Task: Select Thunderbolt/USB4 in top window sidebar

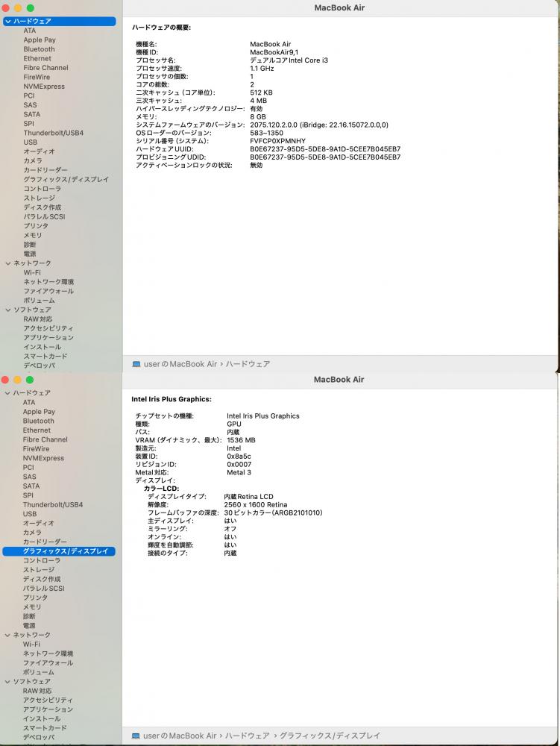Action: tap(53, 133)
